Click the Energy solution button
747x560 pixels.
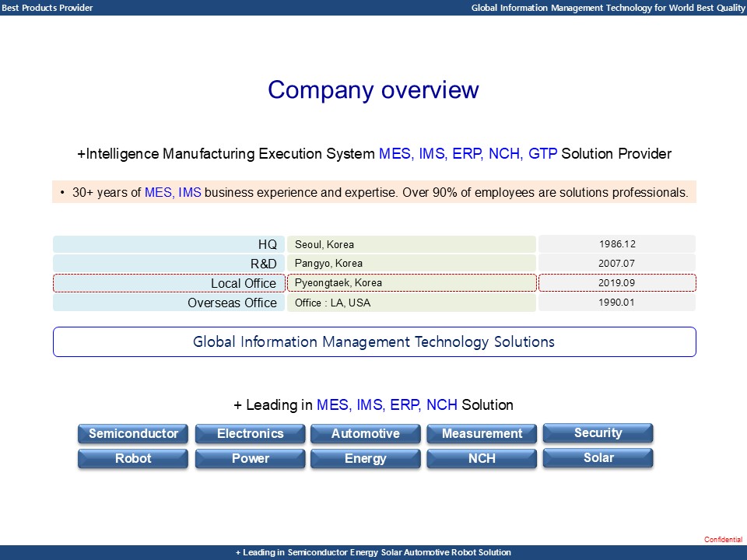coord(365,458)
